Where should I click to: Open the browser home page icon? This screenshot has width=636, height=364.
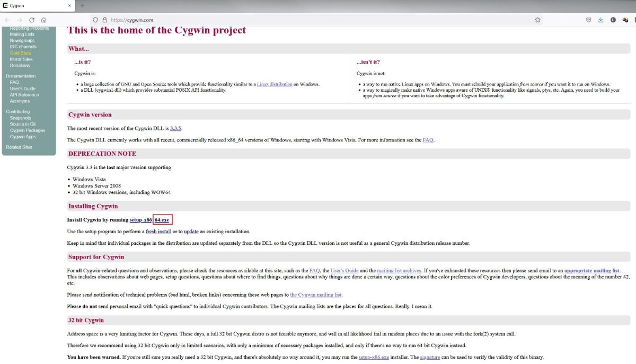click(44, 20)
